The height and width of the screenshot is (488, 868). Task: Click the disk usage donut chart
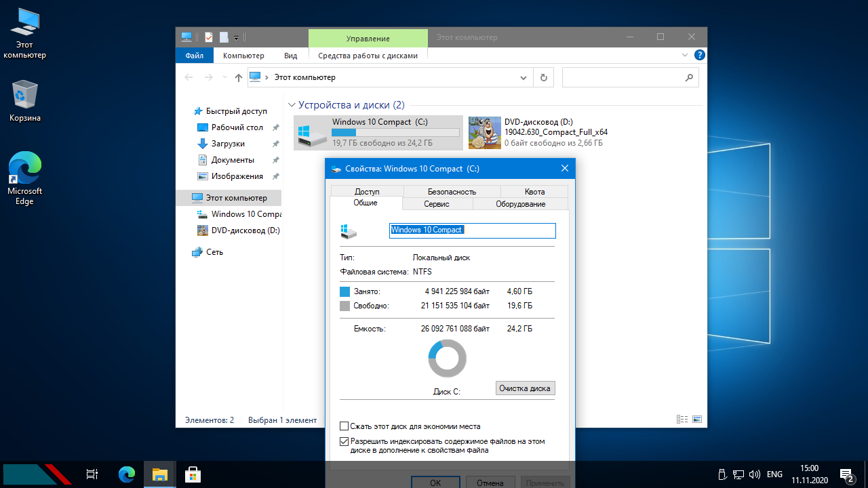point(447,359)
